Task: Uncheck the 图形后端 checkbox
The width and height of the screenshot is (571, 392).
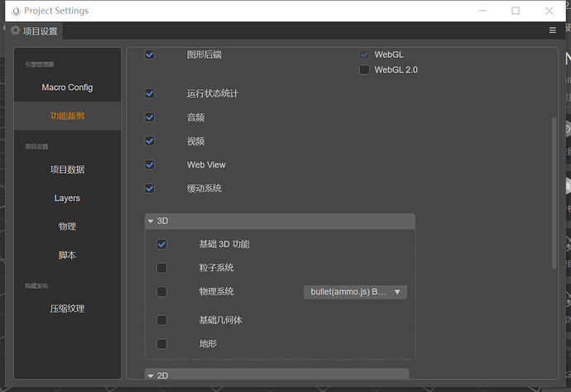Action: pos(149,55)
